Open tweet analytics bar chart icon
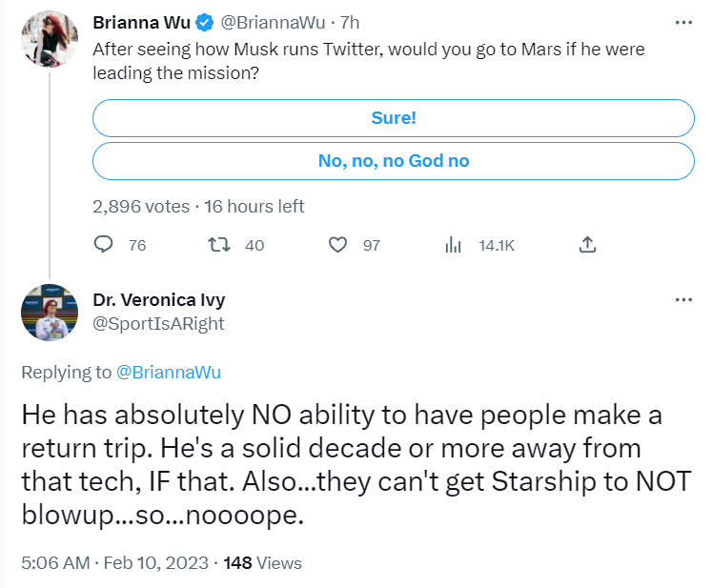712x588 pixels. coord(453,245)
